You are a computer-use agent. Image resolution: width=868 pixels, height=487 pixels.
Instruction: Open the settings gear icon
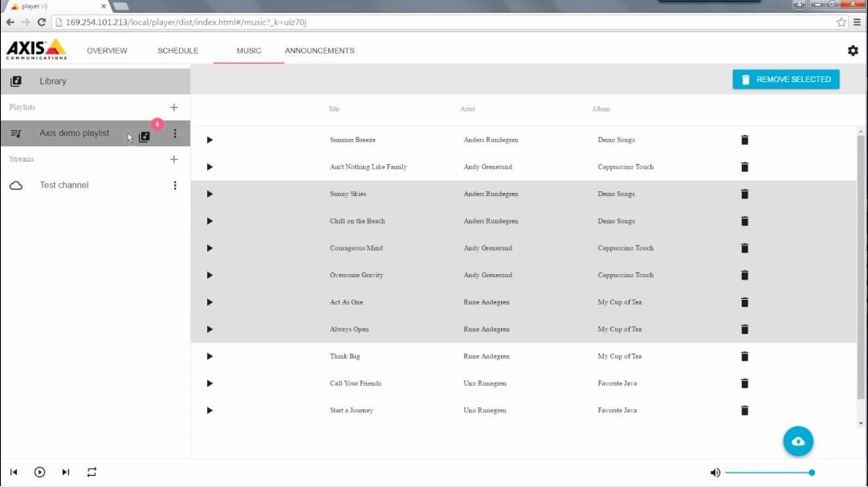point(853,51)
